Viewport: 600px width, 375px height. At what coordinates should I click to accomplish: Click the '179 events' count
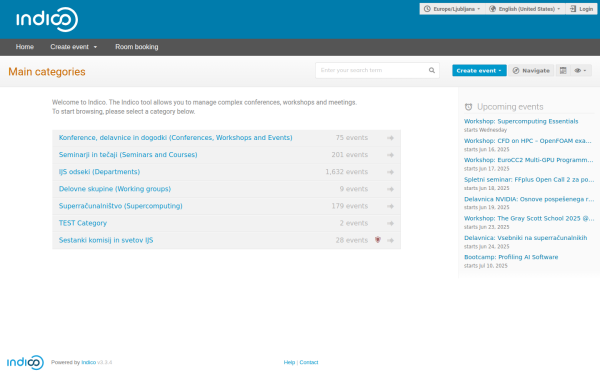tap(349, 206)
